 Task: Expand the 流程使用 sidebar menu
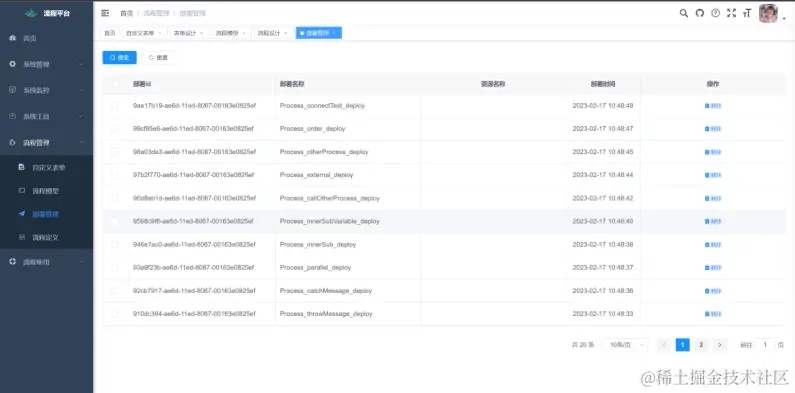point(46,262)
